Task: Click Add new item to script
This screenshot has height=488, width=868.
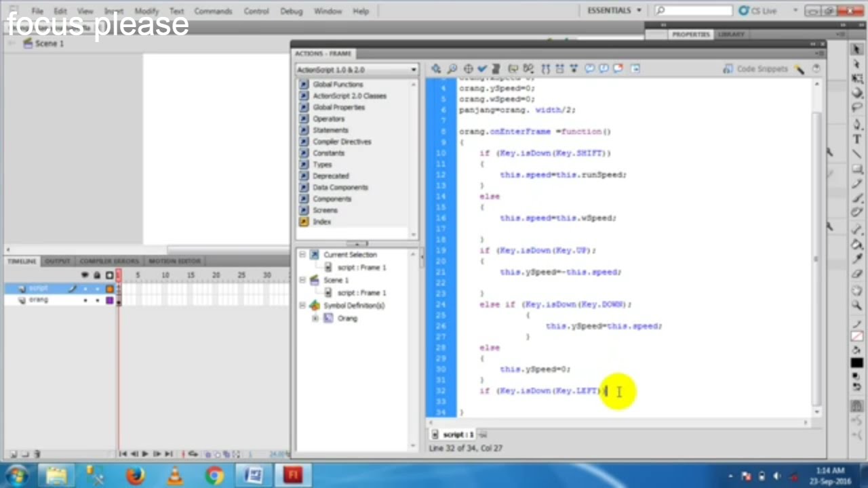Action: 435,69
